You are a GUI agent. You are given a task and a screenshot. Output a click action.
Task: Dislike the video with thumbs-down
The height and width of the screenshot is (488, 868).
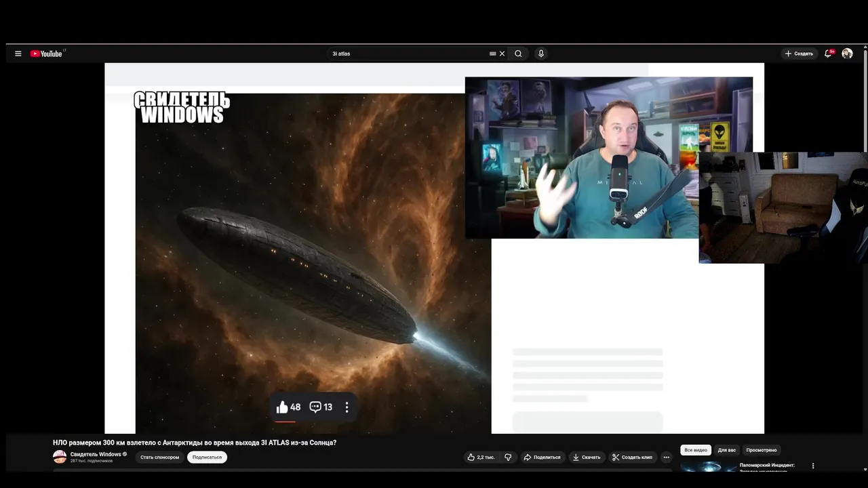coord(508,457)
